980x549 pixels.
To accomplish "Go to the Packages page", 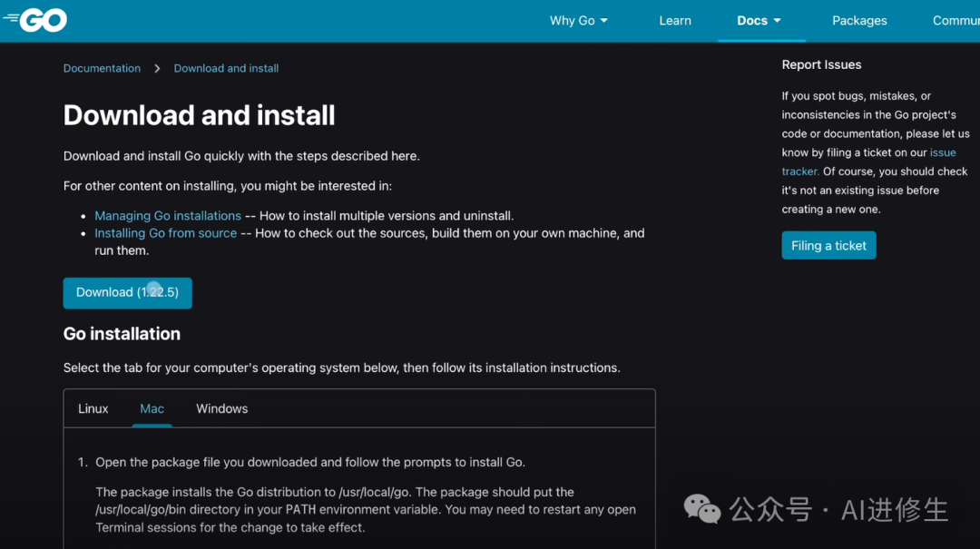I will coord(858,21).
